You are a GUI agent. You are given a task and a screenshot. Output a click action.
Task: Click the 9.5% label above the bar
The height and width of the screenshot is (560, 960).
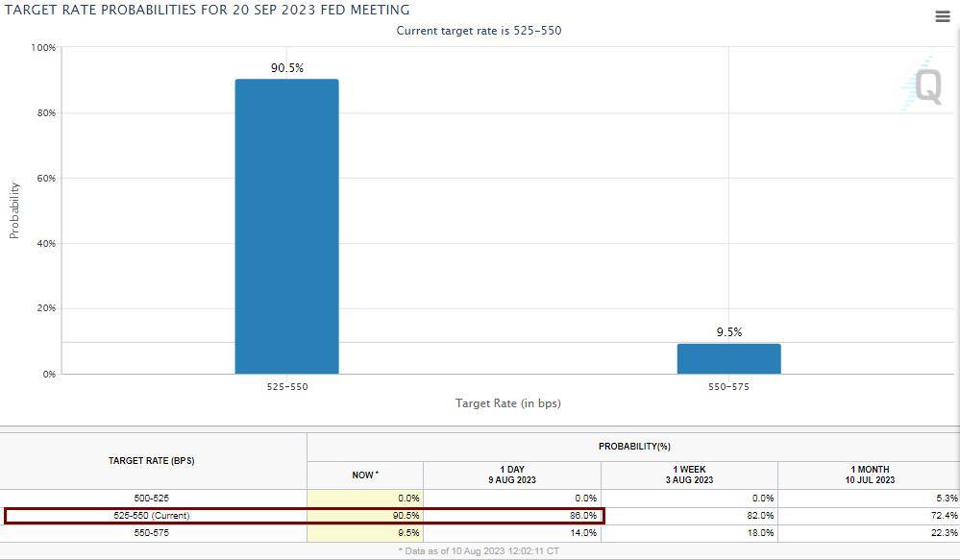(728, 332)
